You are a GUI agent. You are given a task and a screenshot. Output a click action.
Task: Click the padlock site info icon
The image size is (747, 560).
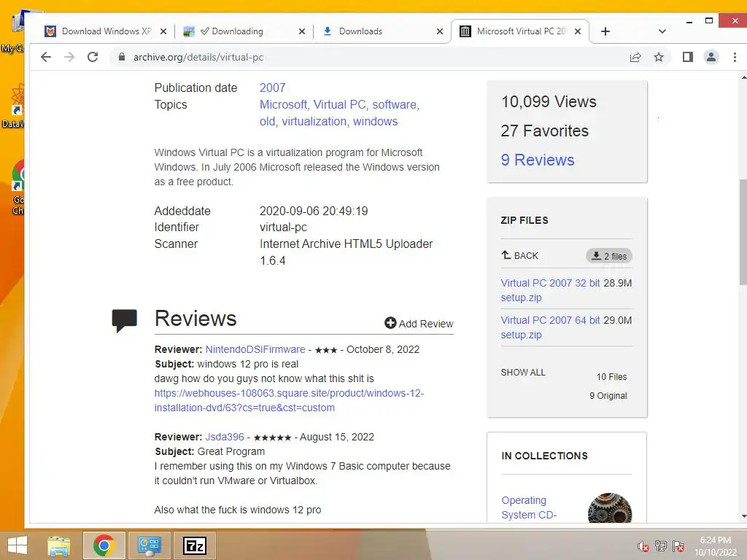[122, 57]
